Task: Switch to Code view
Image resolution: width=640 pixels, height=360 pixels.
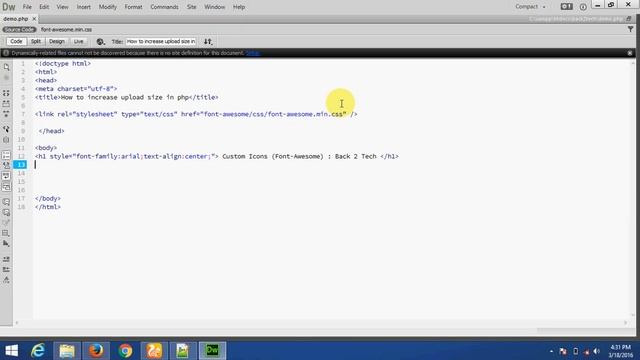Action: (x=16, y=41)
